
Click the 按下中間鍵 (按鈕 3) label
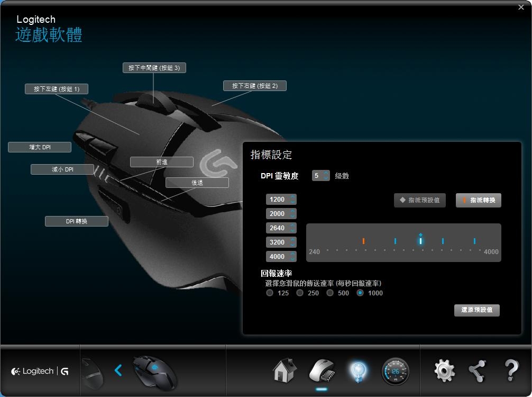(x=154, y=68)
